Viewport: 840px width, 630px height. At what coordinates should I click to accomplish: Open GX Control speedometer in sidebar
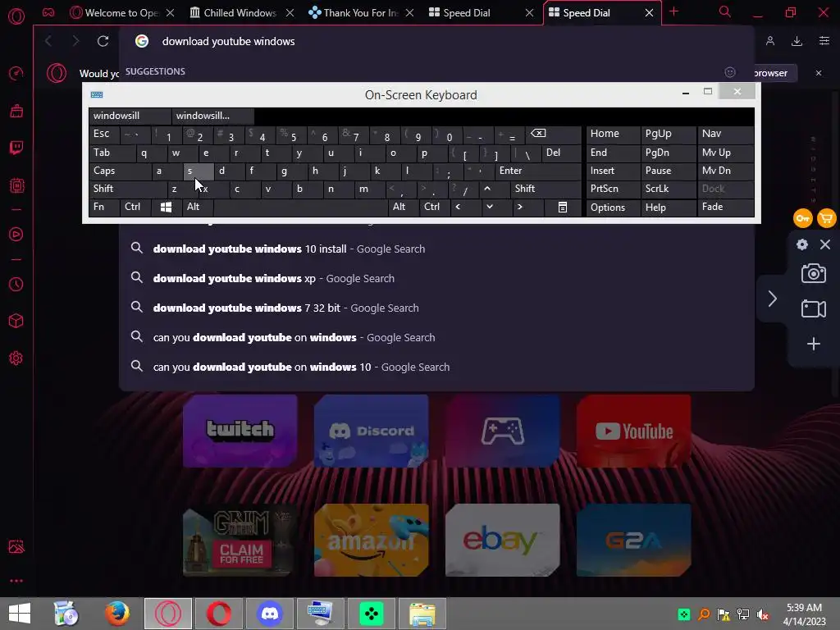pos(16,73)
